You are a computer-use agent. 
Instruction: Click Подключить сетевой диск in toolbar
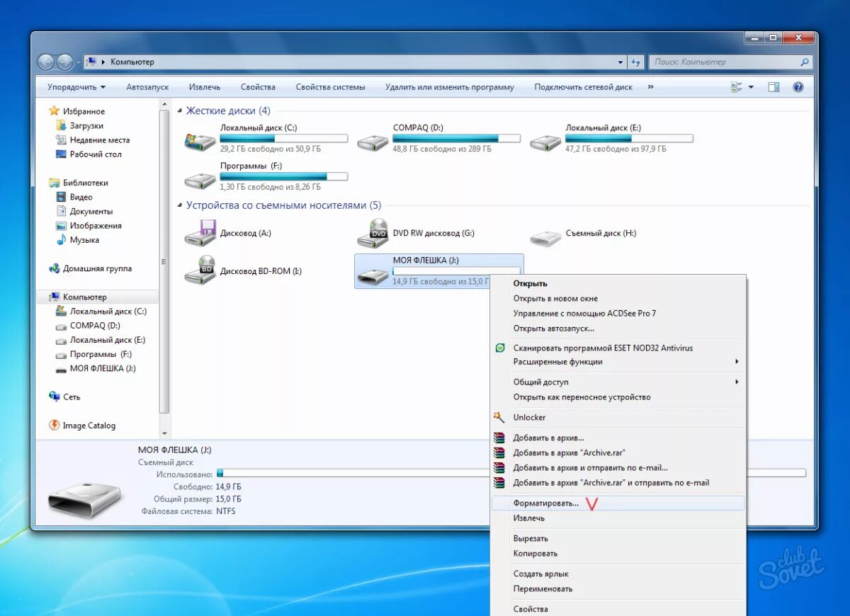(584, 87)
